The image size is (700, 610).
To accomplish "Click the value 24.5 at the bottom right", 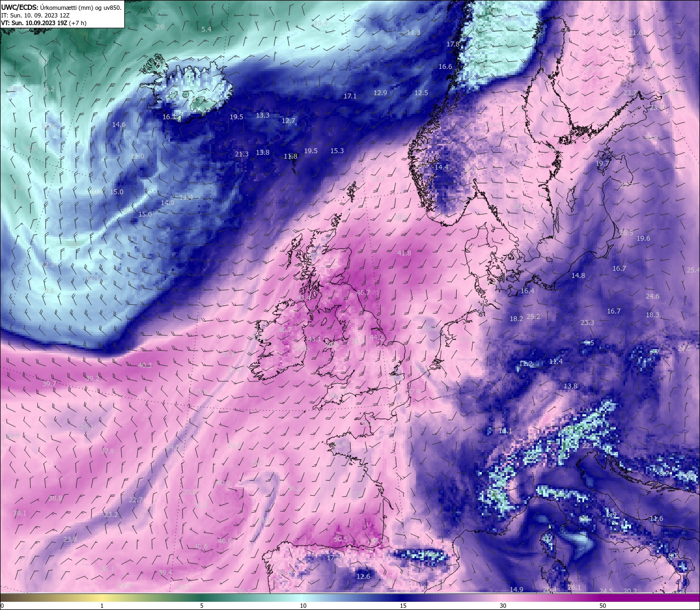I will (x=606, y=591).
